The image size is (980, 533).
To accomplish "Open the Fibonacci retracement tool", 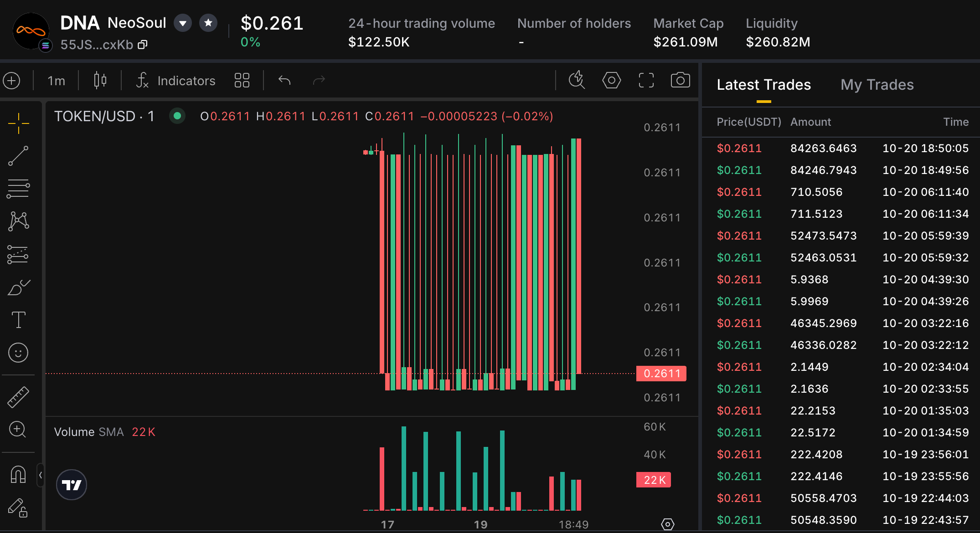I will (18, 189).
